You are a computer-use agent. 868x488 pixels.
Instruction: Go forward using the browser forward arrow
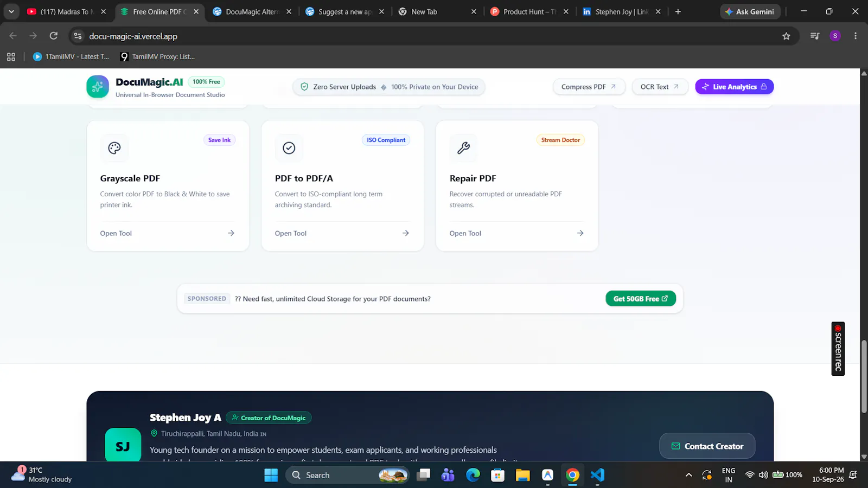[33, 36]
